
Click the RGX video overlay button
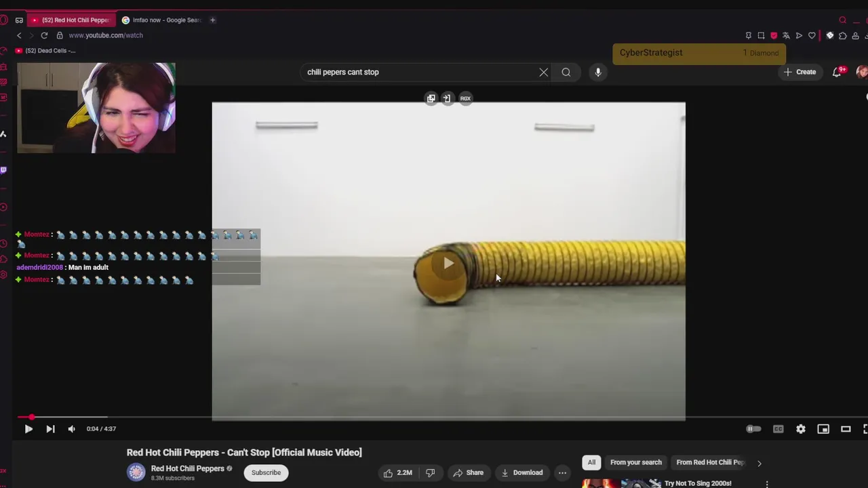point(465,99)
